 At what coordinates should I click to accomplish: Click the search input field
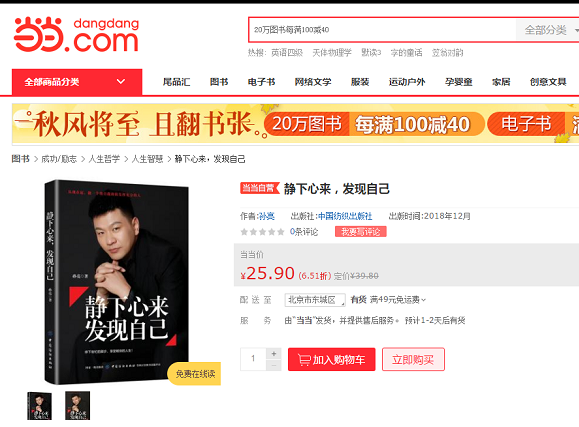coord(383,30)
